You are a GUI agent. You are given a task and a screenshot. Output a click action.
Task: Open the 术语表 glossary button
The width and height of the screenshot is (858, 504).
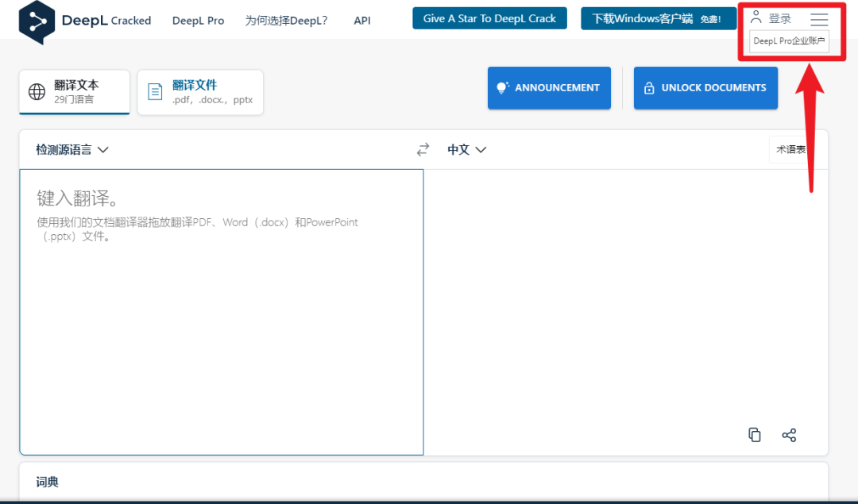tap(790, 149)
